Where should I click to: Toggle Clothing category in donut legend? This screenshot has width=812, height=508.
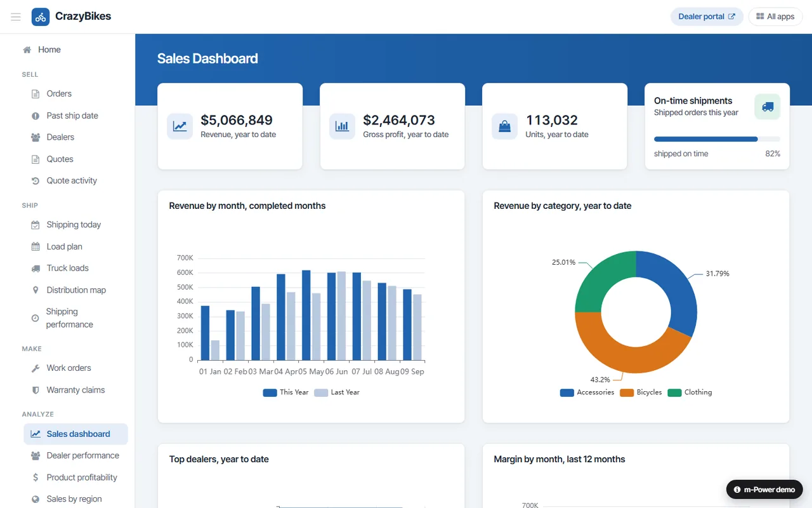[x=690, y=392]
